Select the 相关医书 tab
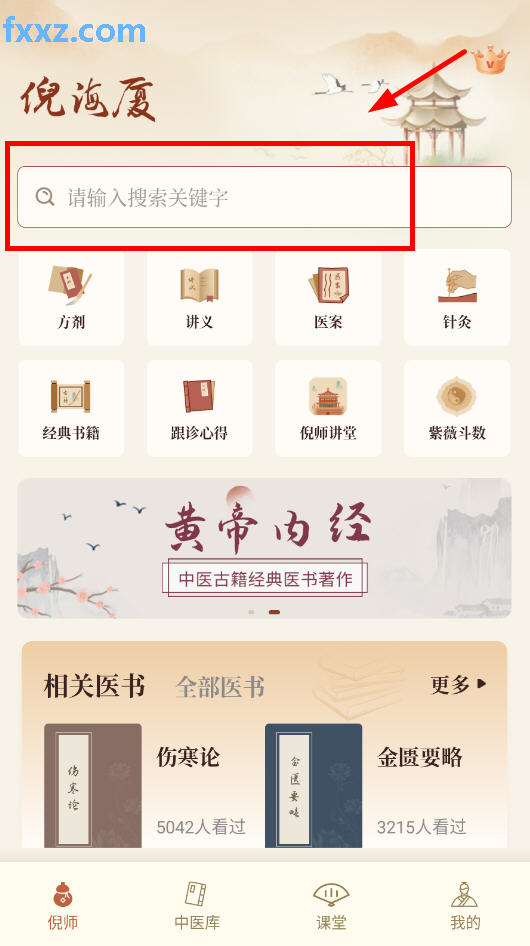 click(x=95, y=686)
